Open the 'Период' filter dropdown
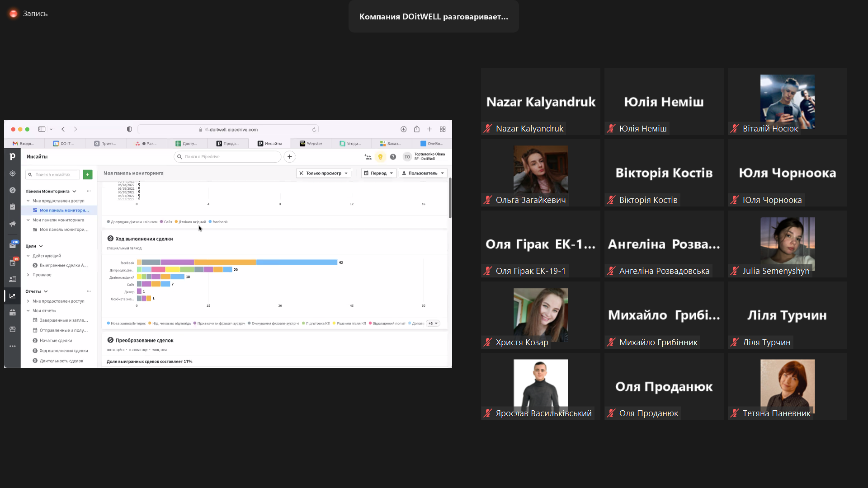The height and width of the screenshot is (488, 868). 379,173
